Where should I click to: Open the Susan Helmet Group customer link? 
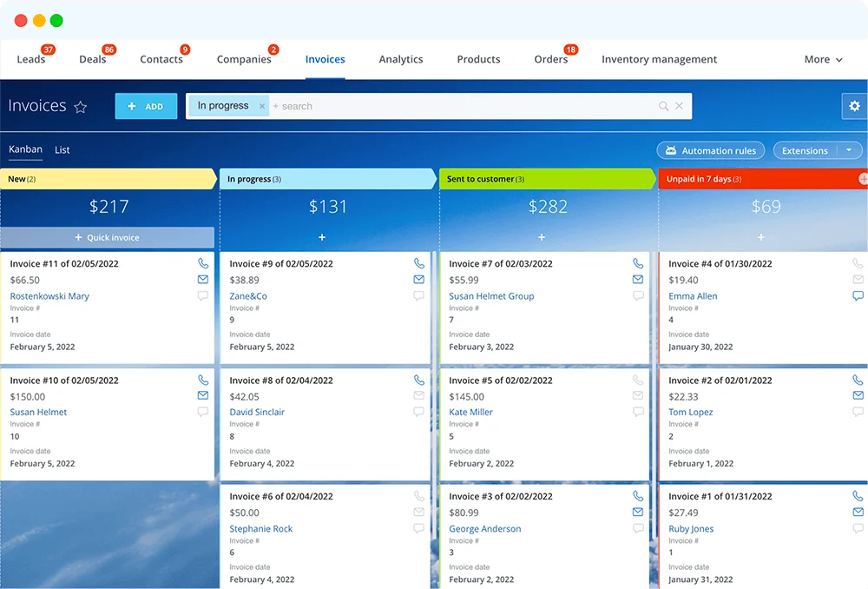click(491, 296)
